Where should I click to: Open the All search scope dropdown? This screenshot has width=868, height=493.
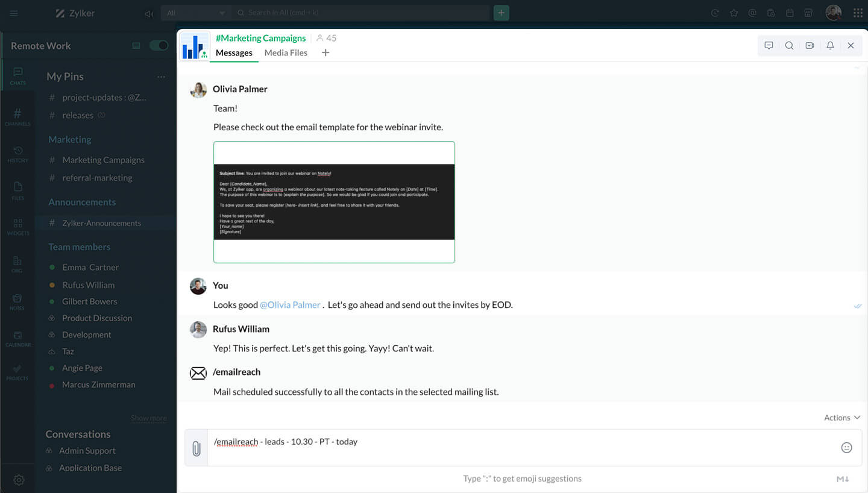pyautogui.click(x=196, y=13)
